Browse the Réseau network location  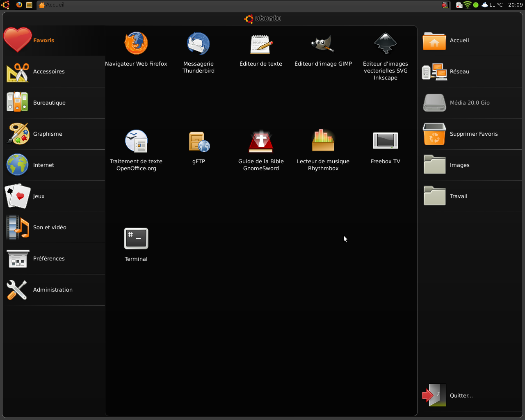pyautogui.click(x=471, y=71)
